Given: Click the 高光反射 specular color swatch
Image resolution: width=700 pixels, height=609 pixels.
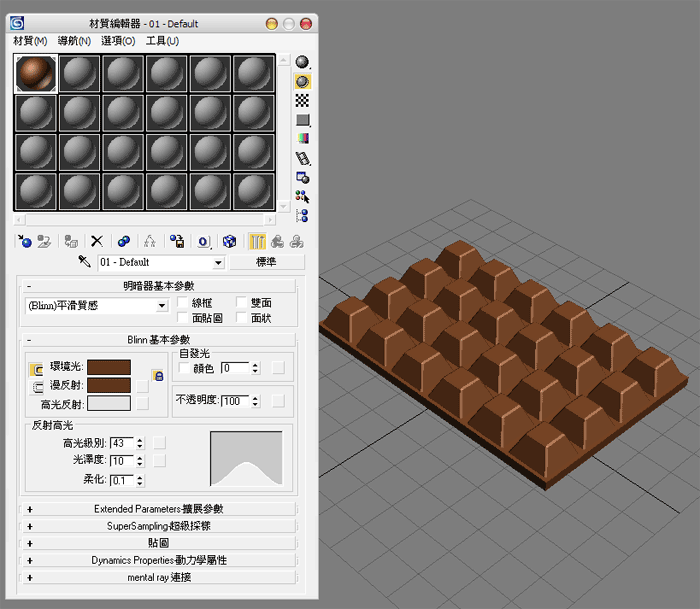Looking at the screenshot, I should (109, 403).
